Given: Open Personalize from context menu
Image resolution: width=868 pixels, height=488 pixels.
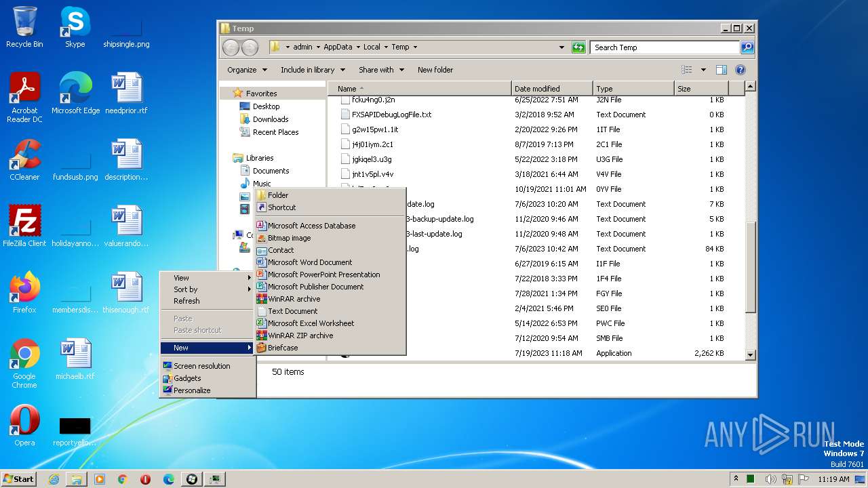Looking at the screenshot, I should [208, 390].
